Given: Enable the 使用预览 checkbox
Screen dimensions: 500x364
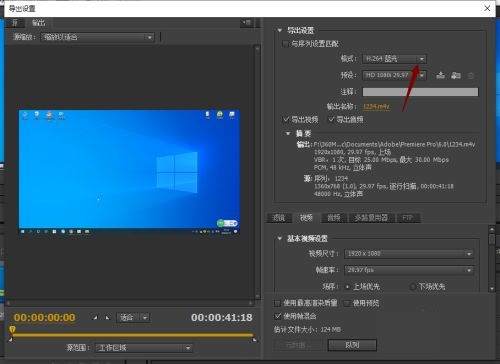Looking at the screenshot, I should pos(347,303).
